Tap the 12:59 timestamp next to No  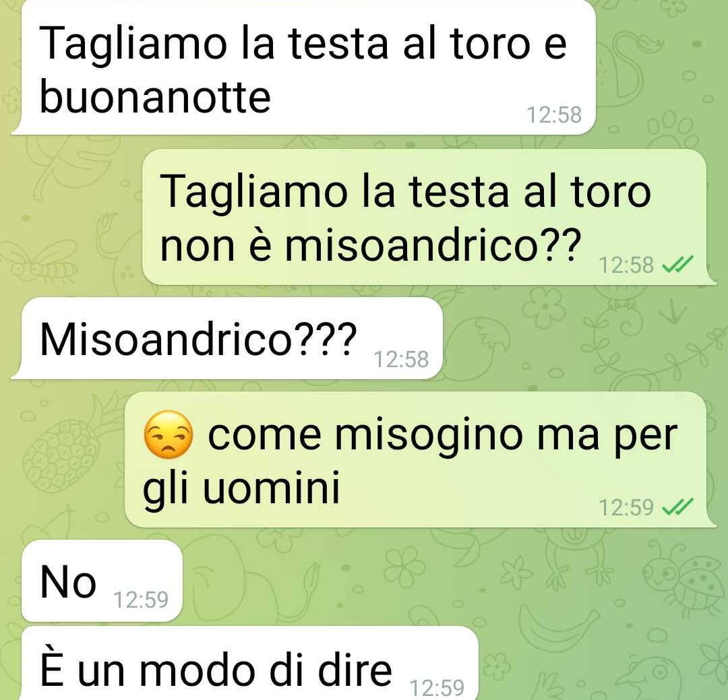pos(141,600)
